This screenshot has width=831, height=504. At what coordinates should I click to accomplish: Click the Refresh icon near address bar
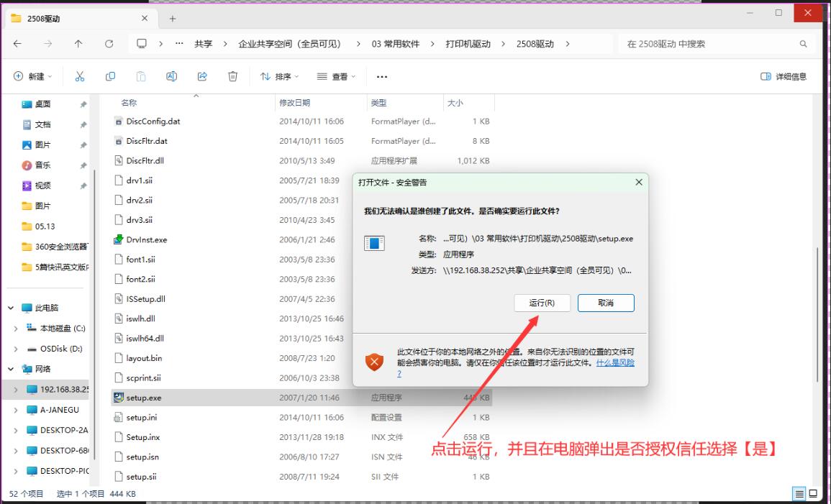point(109,44)
